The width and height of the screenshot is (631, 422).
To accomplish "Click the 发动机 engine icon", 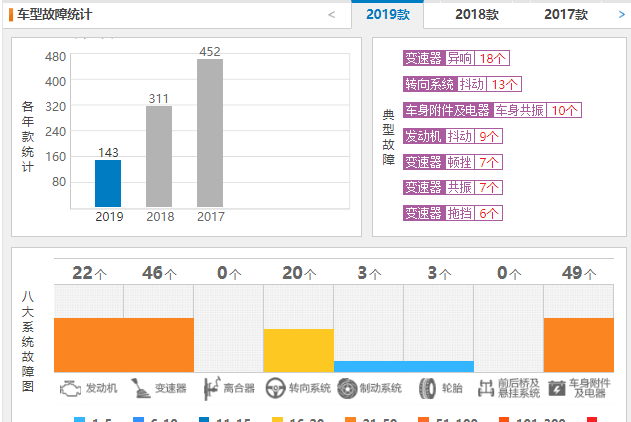I will (x=70, y=389).
